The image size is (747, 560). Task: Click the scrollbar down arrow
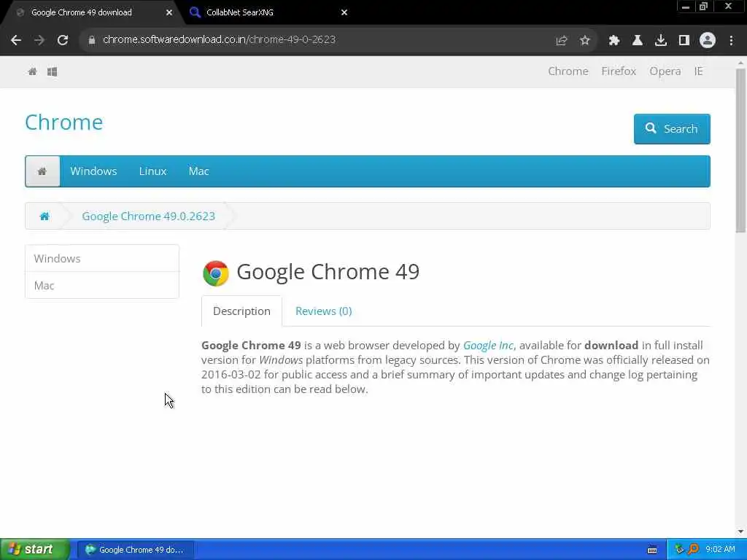tap(740, 532)
